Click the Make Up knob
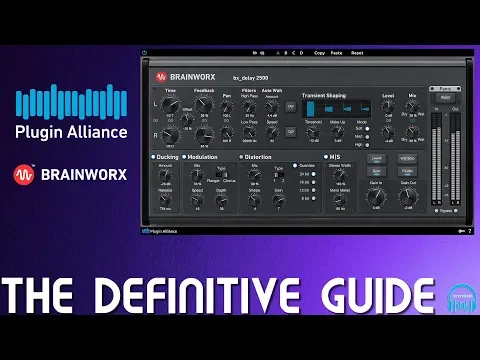 tap(338, 133)
